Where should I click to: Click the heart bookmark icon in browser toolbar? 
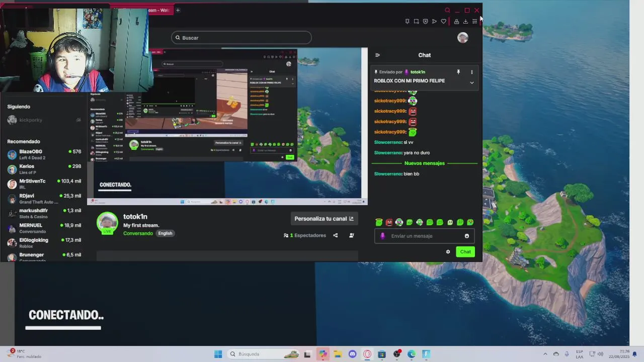tap(443, 21)
